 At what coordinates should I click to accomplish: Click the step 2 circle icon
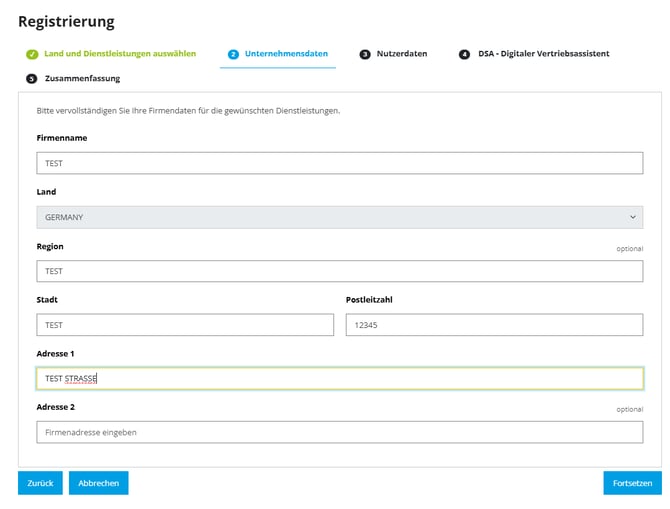click(233, 54)
